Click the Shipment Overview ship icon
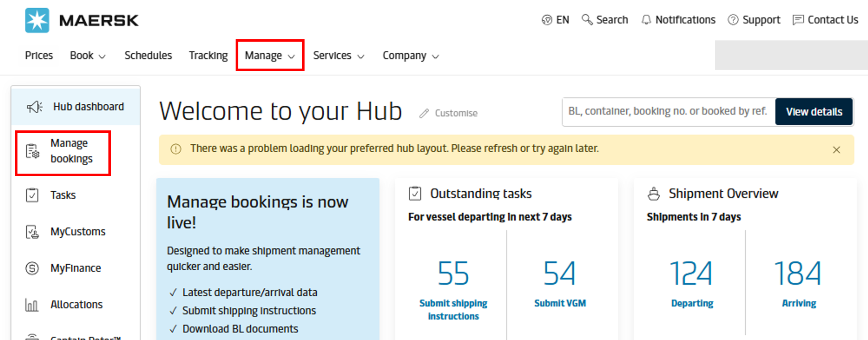This screenshot has width=868, height=340. [x=654, y=194]
